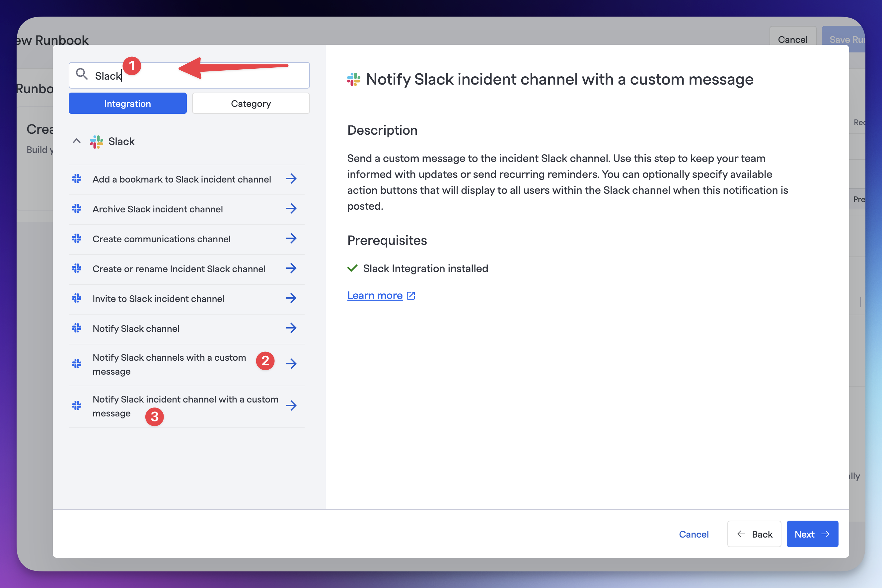This screenshot has height=588, width=882.
Task: Open arrow for Notify Slack channels custom message
Action: point(291,364)
